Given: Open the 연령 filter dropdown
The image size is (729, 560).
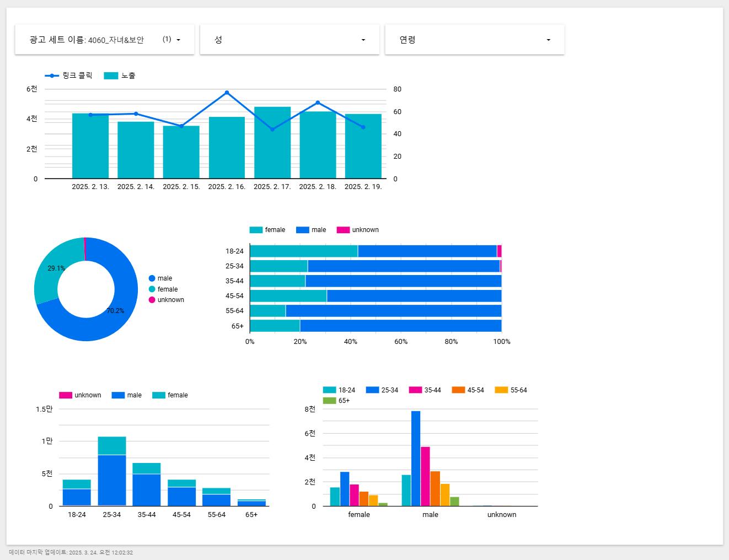Looking at the screenshot, I should coord(474,40).
